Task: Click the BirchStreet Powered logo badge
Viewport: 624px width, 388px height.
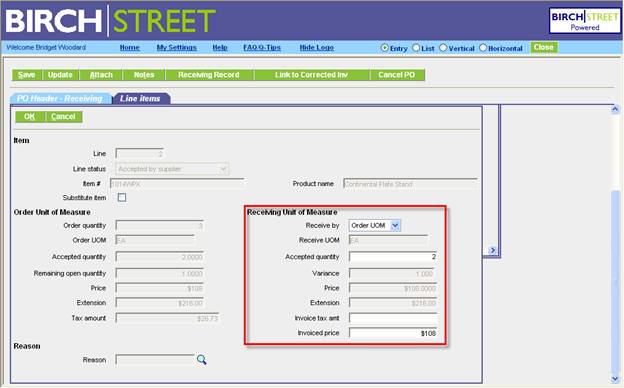Action: (x=584, y=21)
